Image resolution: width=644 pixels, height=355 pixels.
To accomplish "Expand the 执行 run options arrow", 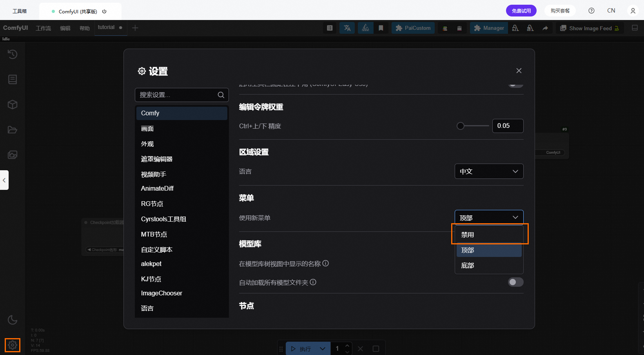I will tap(323, 349).
